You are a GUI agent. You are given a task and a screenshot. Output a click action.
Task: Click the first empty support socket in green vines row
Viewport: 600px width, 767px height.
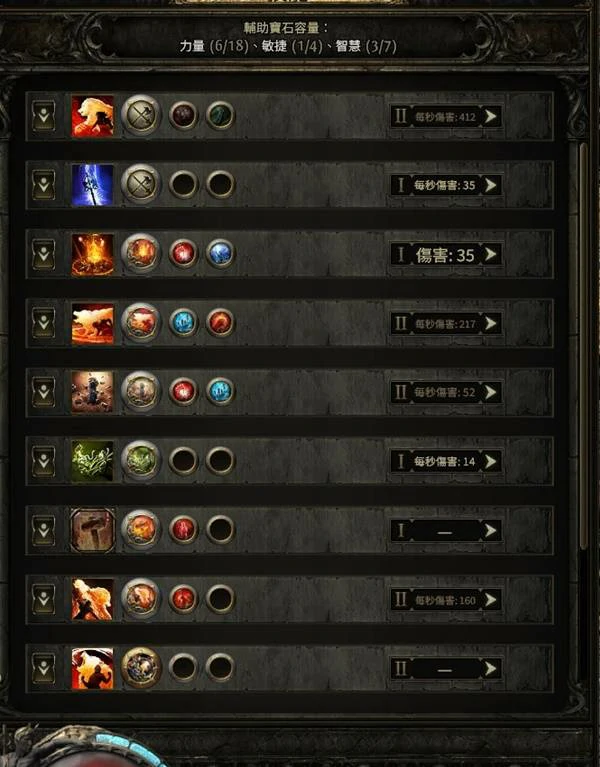point(183,461)
